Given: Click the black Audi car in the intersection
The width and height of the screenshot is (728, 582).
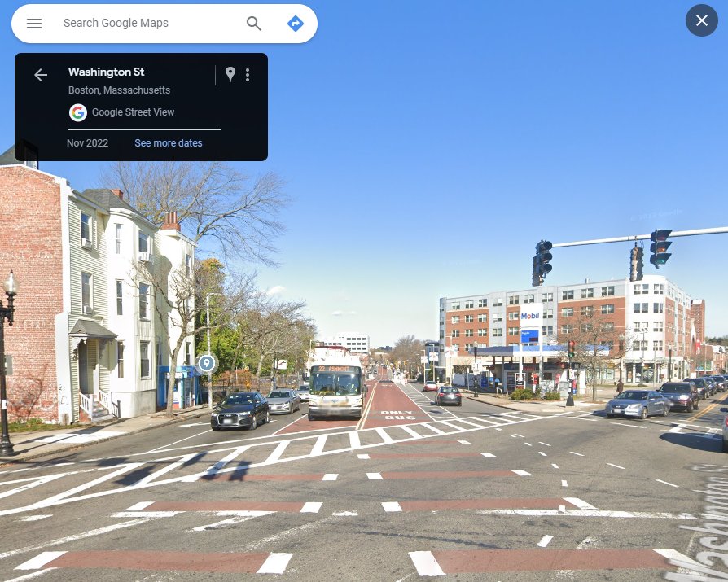Looking at the screenshot, I should click(240, 409).
